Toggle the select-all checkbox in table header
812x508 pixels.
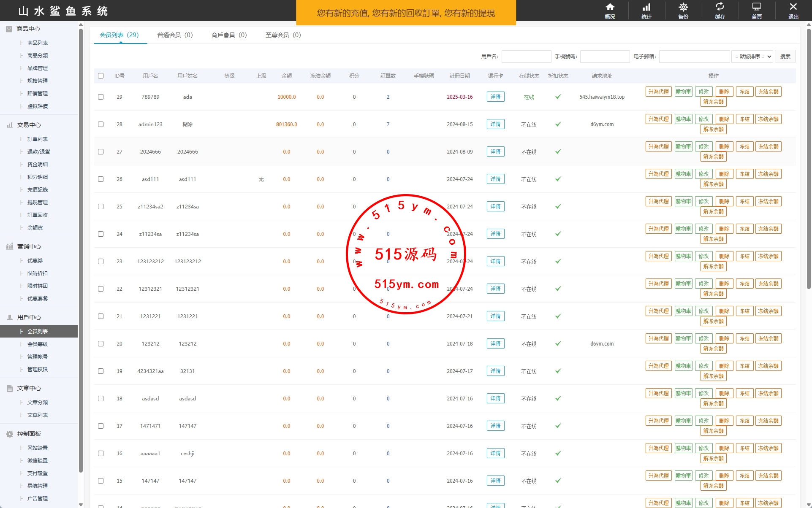coord(100,76)
